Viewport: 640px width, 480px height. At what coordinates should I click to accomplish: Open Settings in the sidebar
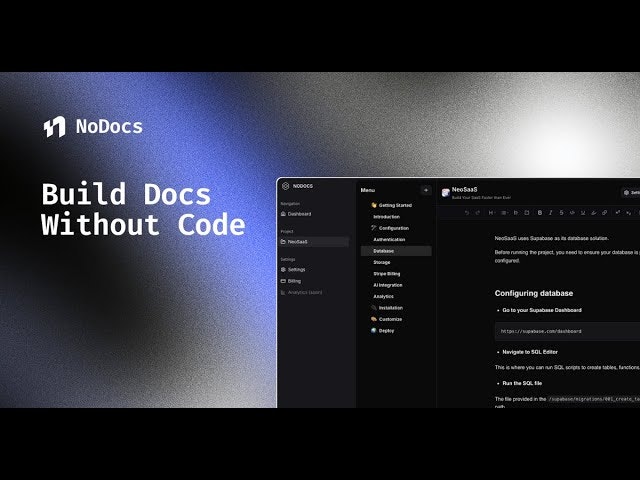point(293,269)
